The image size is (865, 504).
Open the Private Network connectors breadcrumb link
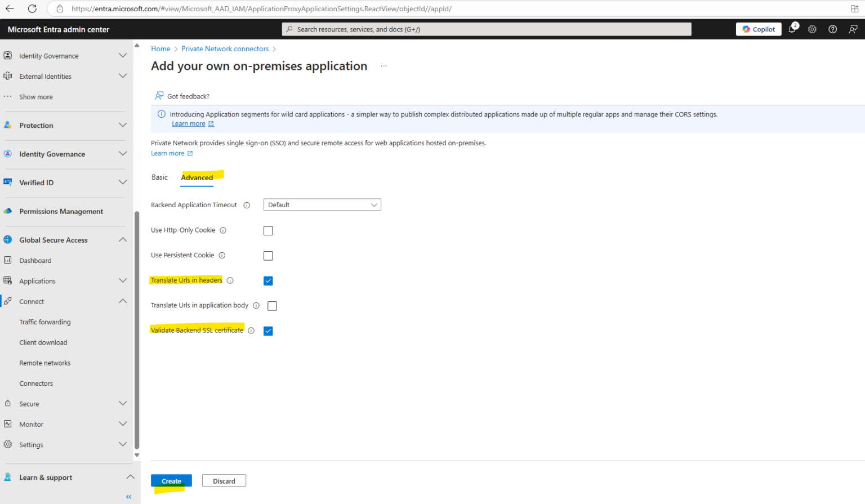[225, 48]
